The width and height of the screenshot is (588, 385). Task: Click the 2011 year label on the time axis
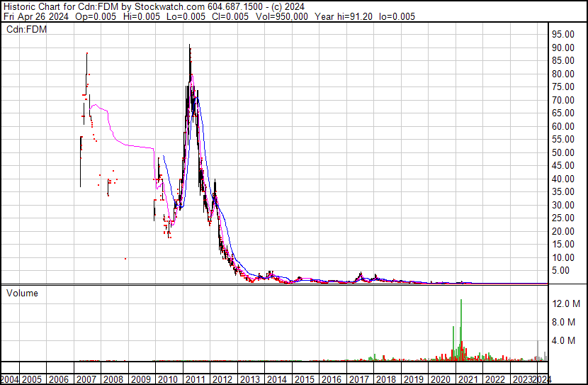coord(194,379)
